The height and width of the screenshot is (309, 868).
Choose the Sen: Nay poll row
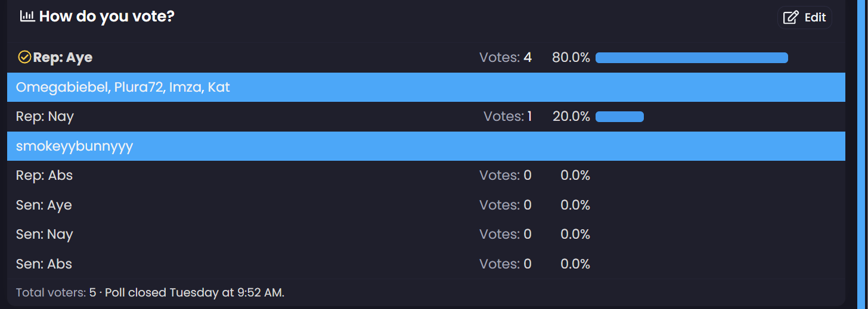tap(426, 235)
